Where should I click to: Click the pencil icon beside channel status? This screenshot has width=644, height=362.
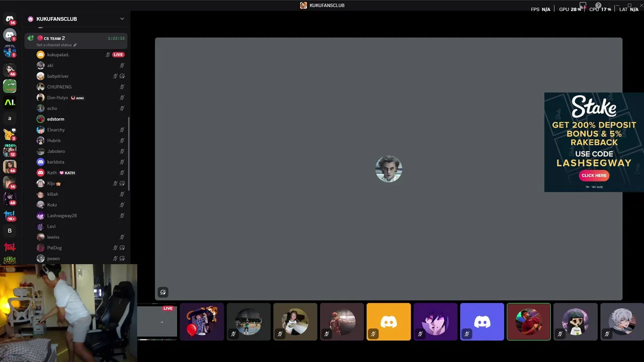click(x=75, y=45)
